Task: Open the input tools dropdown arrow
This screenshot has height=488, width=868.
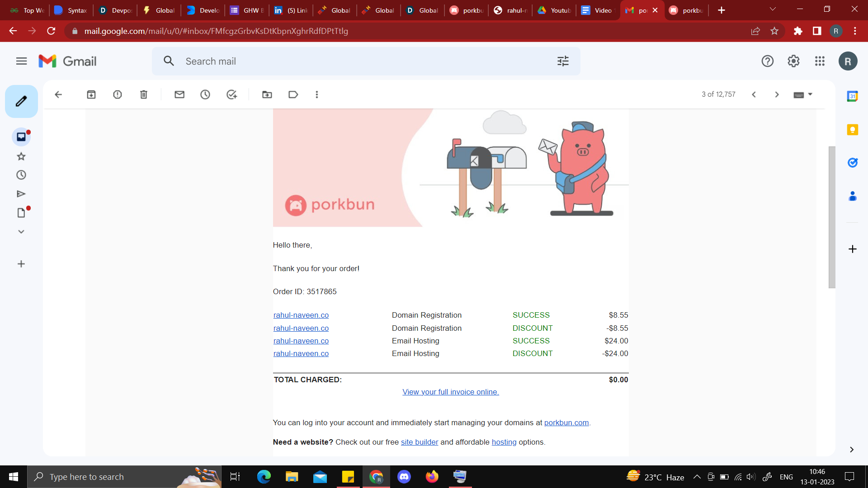Action: click(810, 94)
